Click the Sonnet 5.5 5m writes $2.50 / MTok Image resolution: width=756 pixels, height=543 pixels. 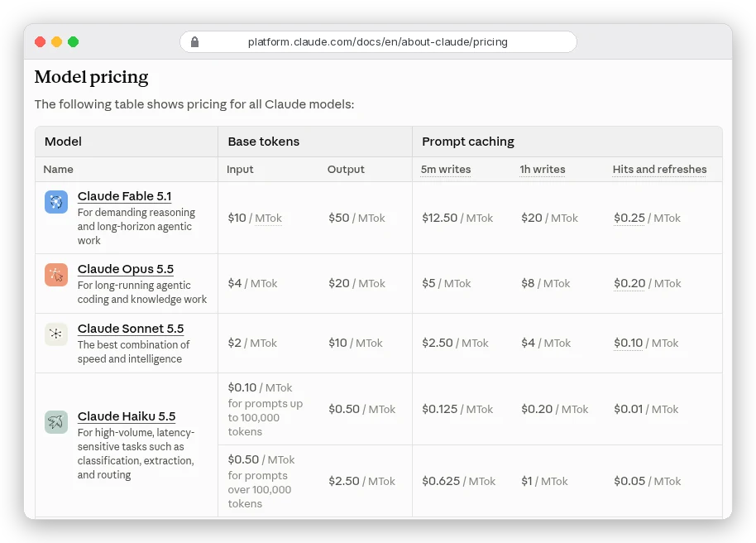coord(455,344)
